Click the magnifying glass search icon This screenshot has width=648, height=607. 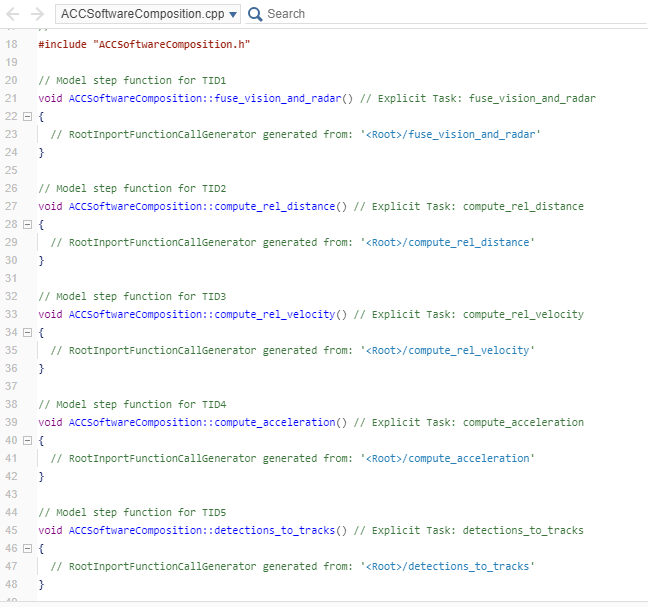pyautogui.click(x=255, y=14)
